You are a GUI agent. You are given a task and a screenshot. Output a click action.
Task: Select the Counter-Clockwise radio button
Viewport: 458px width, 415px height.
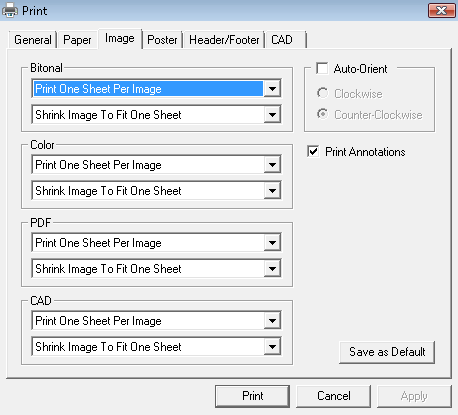pos(322,114)
